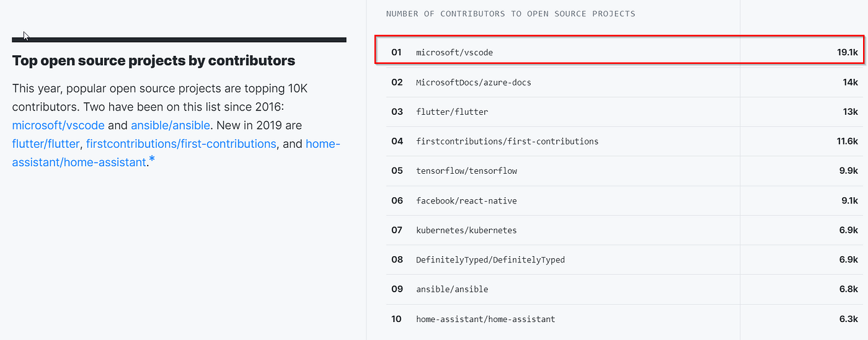Click microsoft/vscode in the ranking table
Screen dimensions: 868x340
click(x=454, y=53)
